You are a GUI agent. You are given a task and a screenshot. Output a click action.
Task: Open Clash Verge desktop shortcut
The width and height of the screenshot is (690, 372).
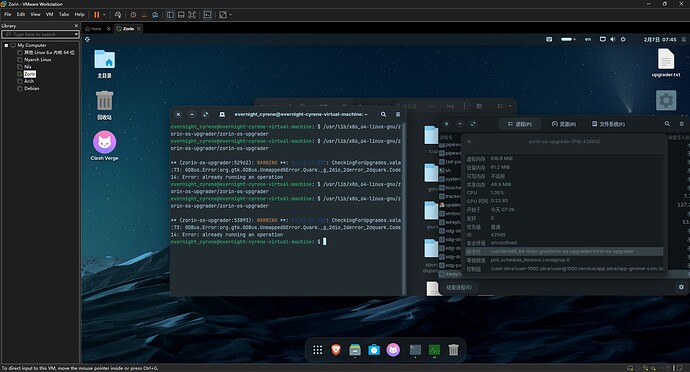pos(104,146)
